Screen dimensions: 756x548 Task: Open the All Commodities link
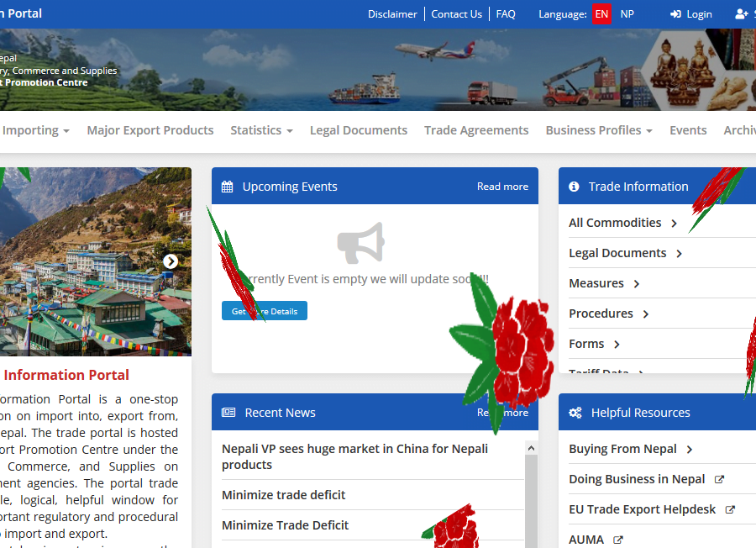(x=615, y=223)
